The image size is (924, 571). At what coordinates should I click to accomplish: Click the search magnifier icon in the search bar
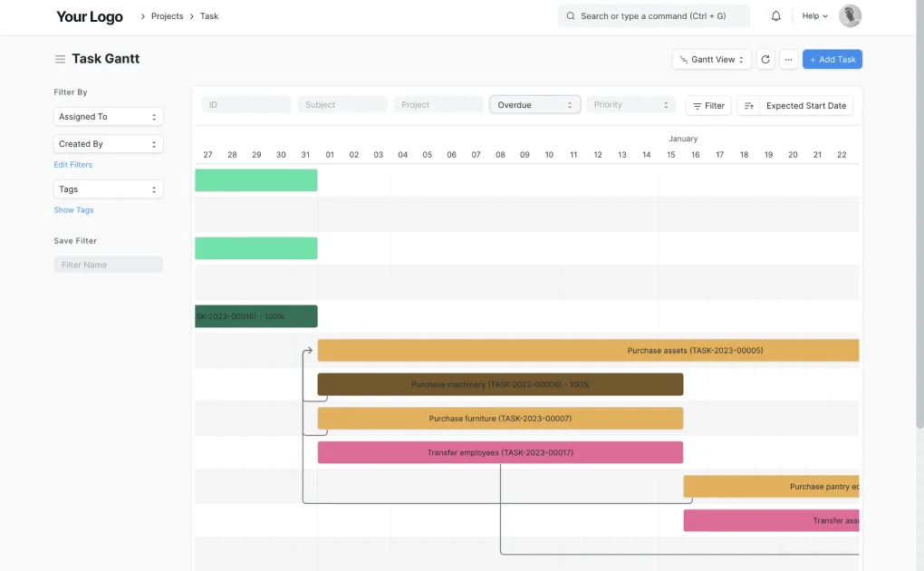coord(570,15)
